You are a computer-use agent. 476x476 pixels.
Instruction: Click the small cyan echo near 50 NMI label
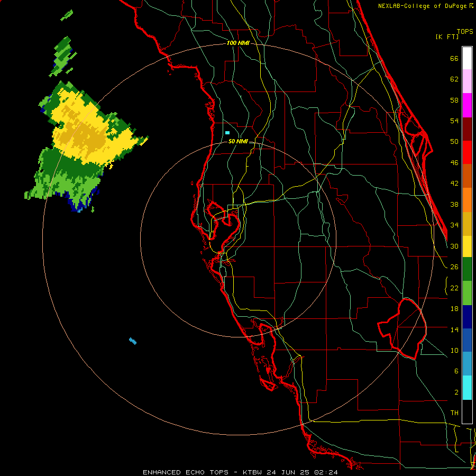tap(227, 133)
